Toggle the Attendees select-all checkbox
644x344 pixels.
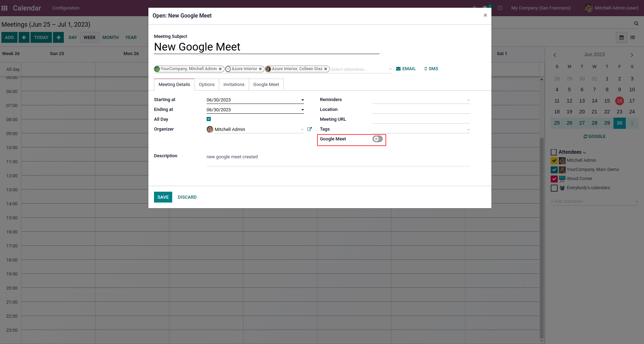pos(554,152)
